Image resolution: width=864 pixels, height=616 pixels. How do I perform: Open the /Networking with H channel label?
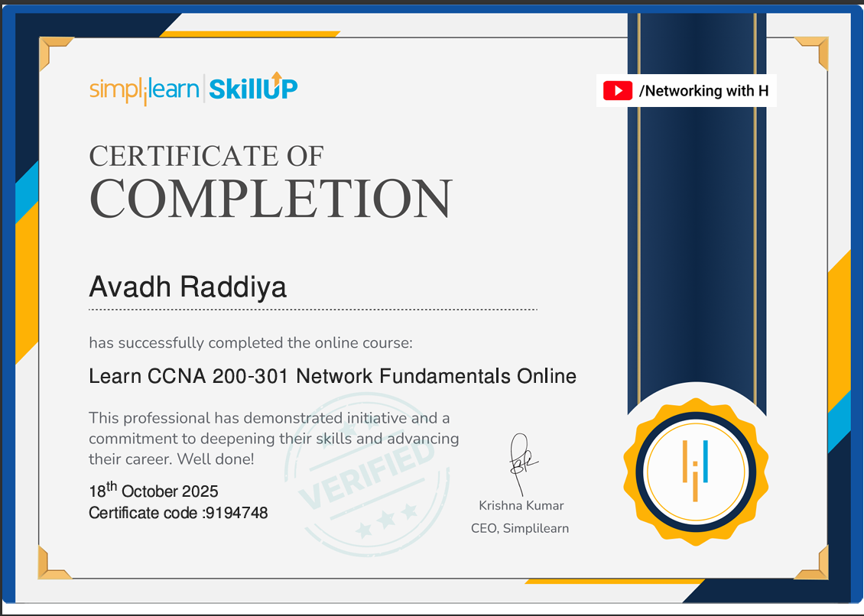point(703,91)
